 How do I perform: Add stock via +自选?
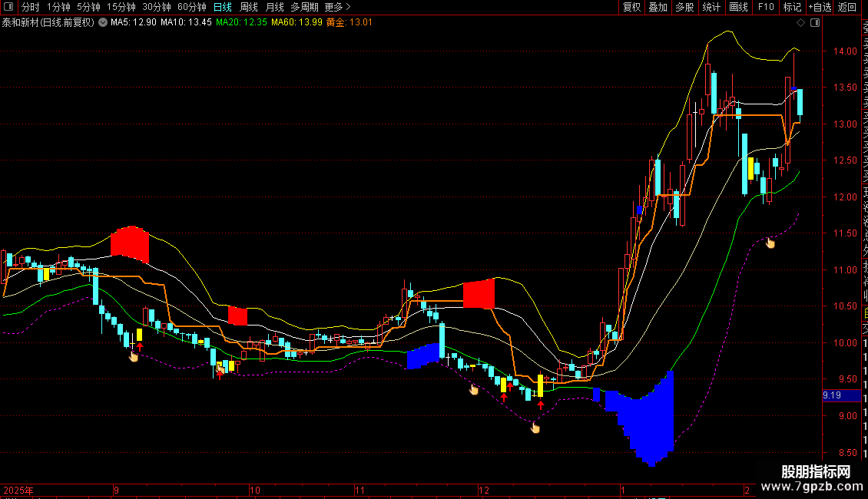tap(820, 7)
